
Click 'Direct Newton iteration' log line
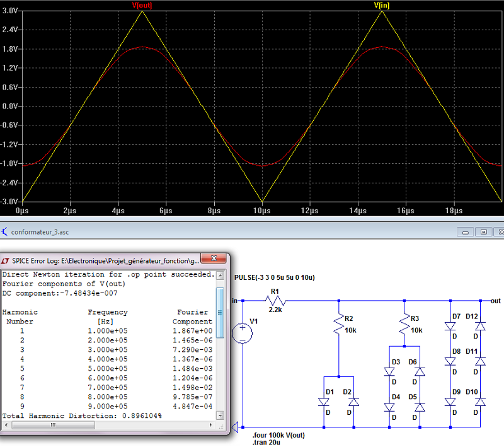pyautogui.click(x=108, y=274)
